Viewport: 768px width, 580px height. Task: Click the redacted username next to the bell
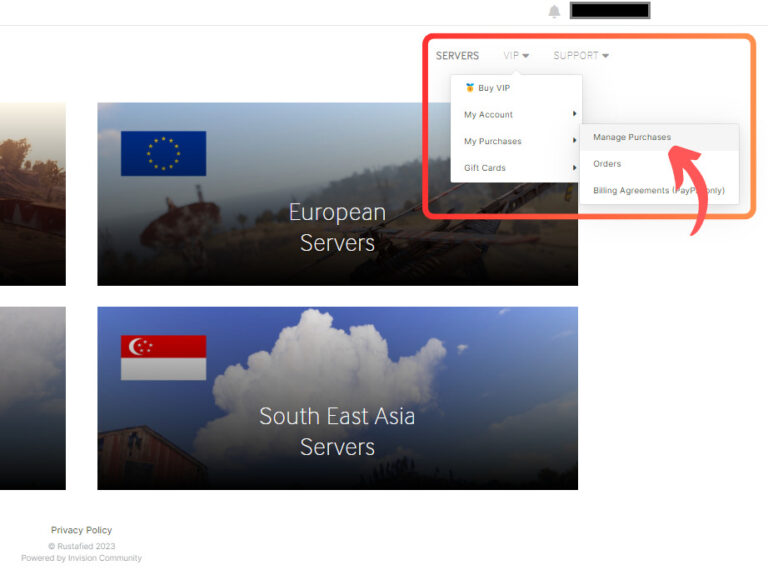coord(610,11)
